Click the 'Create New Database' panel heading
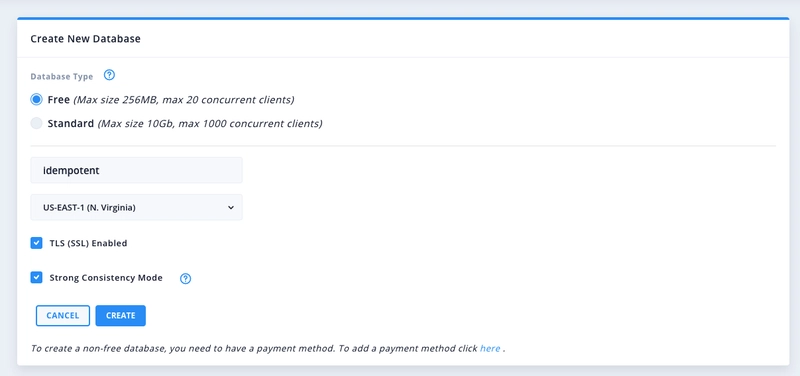This screenshot has width=800, height=376. coord(85,38)
